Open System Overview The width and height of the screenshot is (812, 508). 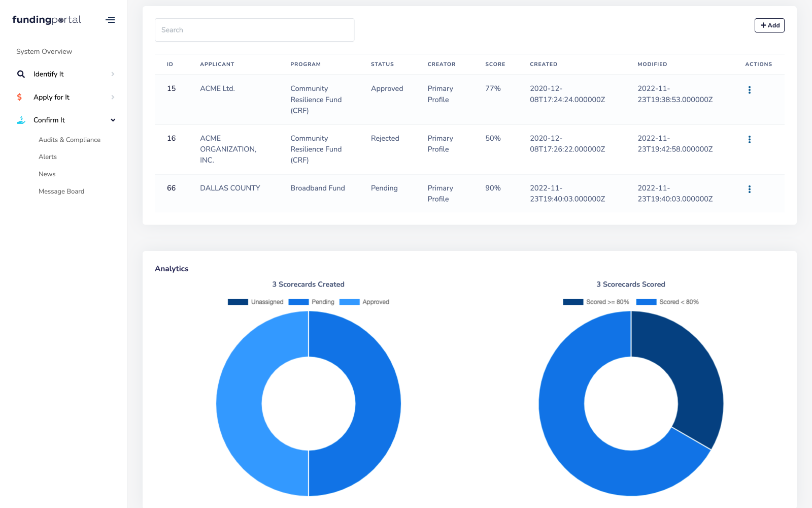(44, 51)
